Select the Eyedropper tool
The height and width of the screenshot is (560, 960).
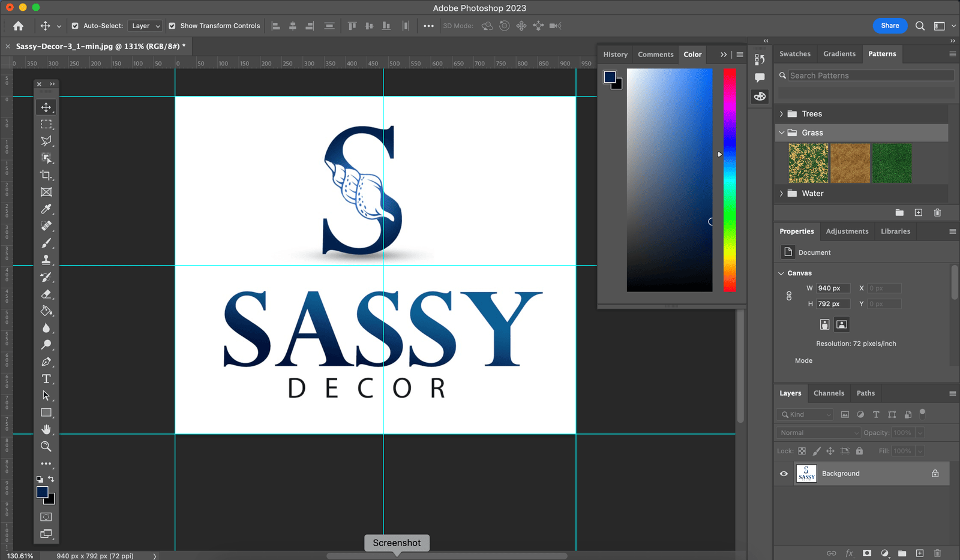[46, 209]
